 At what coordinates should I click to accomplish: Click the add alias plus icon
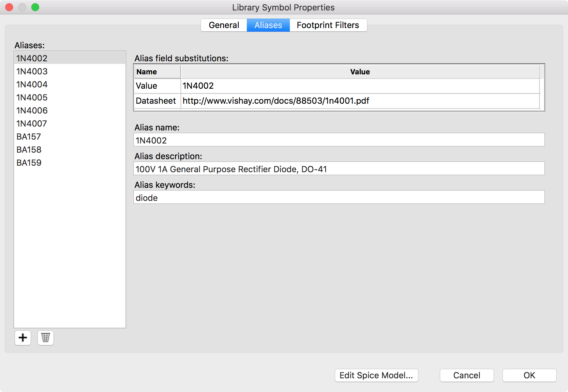point(23,338)
